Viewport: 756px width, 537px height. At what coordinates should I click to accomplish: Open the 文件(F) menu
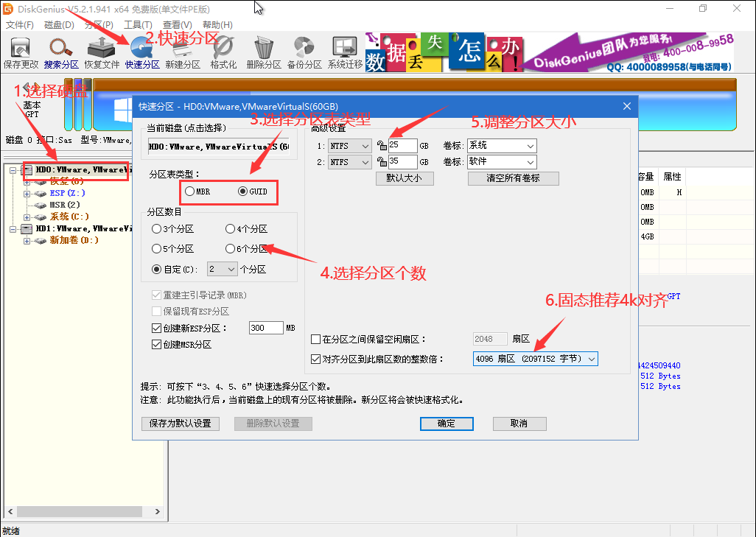[19, 24]
